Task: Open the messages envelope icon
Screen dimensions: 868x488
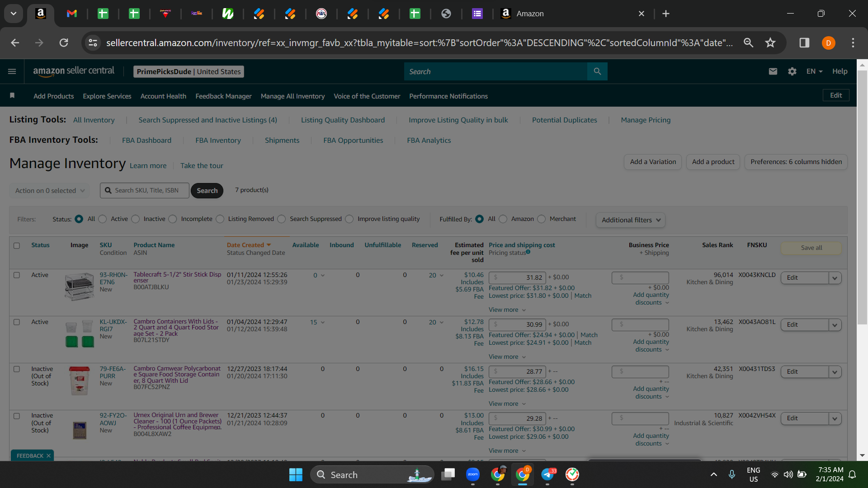Action: (773, 71)
